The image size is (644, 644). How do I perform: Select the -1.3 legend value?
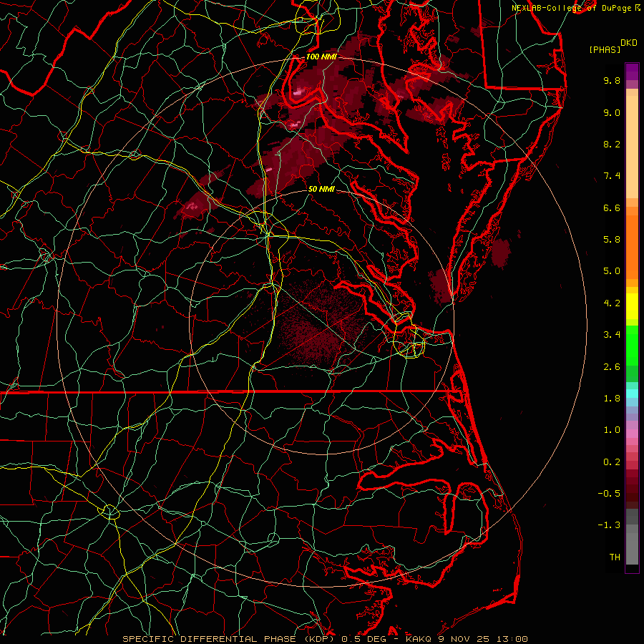pyautogui.click(x=609, y=525)
